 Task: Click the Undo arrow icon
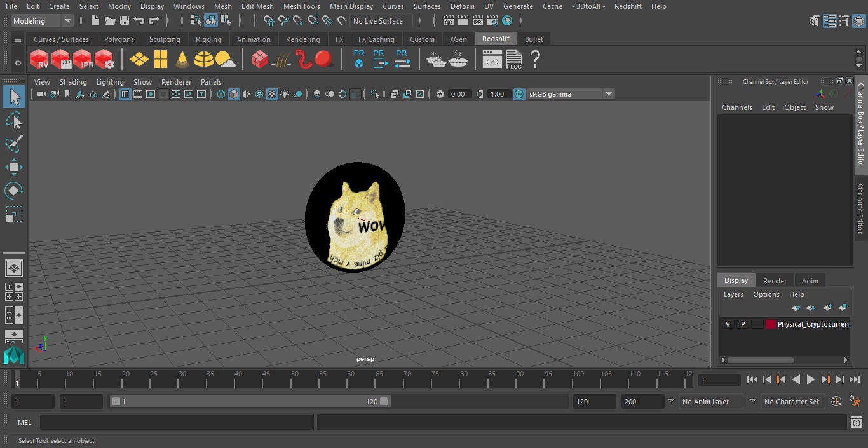139,21
